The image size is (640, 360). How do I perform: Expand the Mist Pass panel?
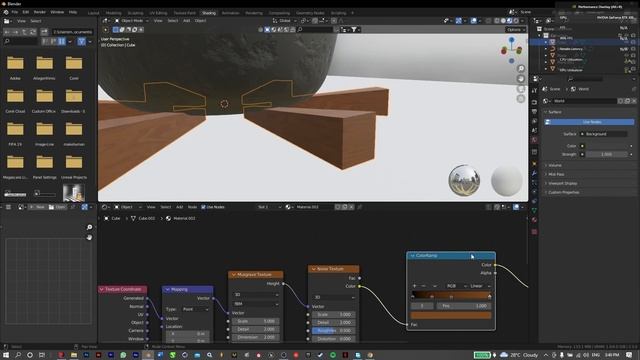coord(556,174)
